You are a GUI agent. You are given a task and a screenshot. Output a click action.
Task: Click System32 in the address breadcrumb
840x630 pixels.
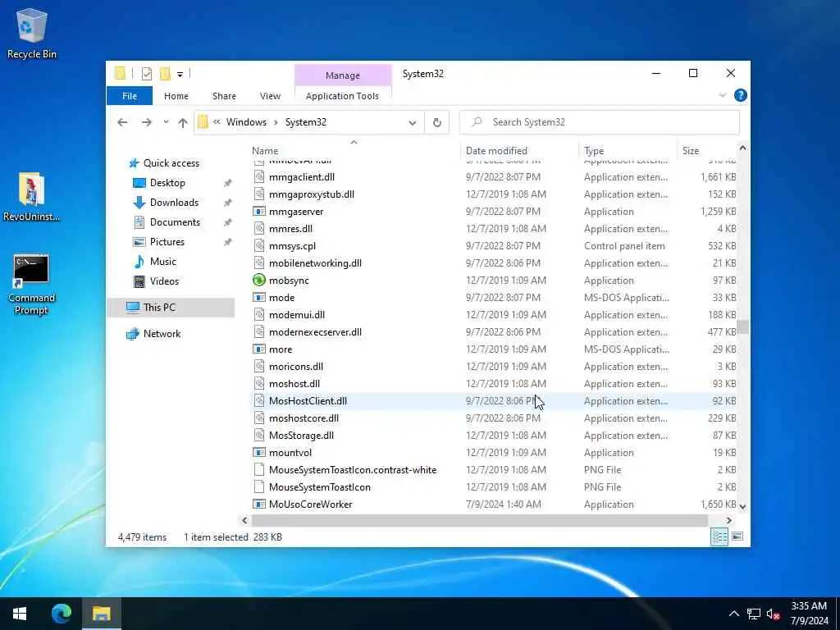(x=306, y=122)
